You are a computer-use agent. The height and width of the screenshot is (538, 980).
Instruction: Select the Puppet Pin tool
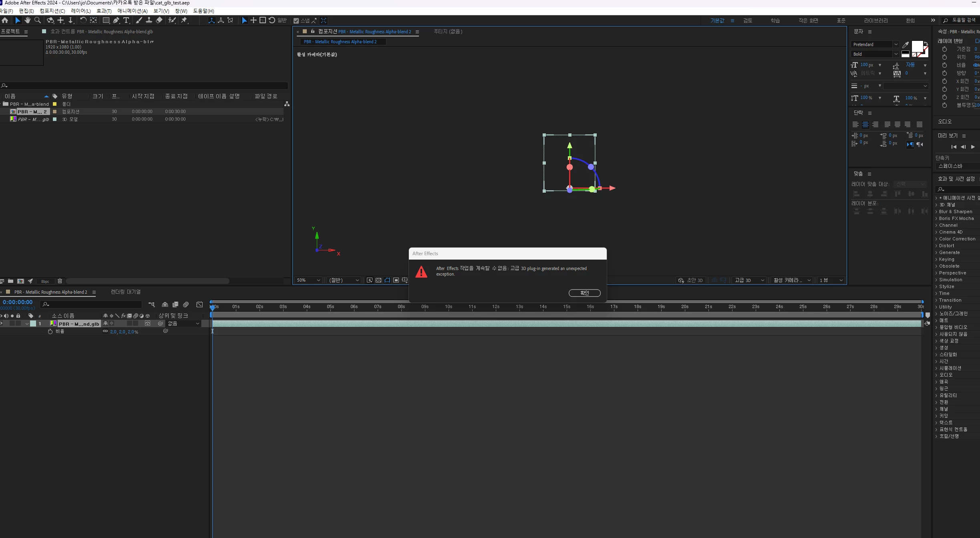coord(184,20)
